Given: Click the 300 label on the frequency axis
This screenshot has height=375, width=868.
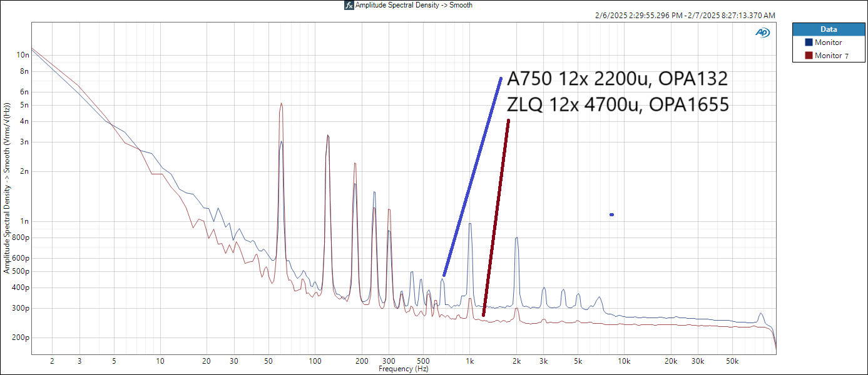Looking at the screenshot, I should 389,361.
